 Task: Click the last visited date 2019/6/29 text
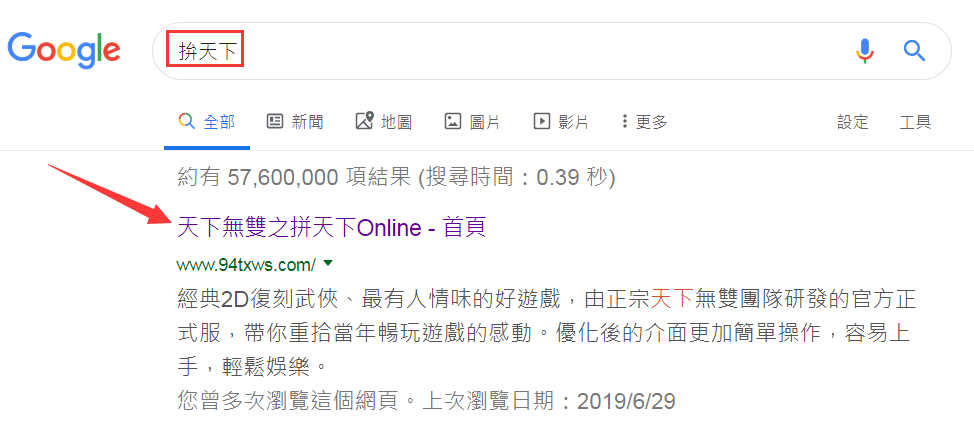tap(626, 402)
